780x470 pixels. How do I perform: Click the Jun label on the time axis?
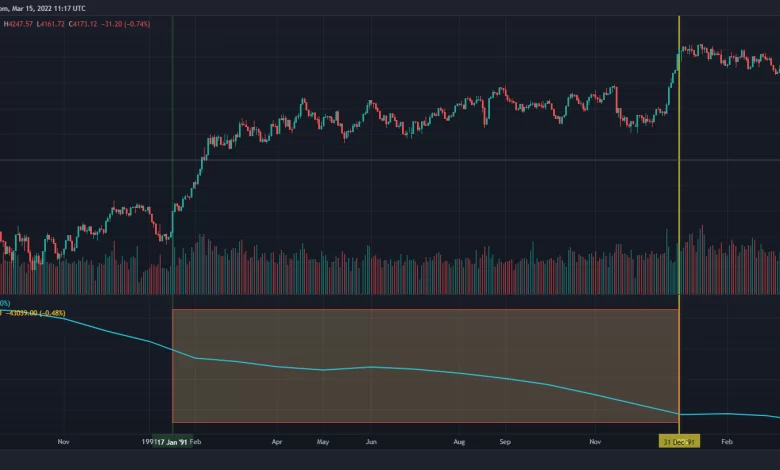[x=371, y=440]
